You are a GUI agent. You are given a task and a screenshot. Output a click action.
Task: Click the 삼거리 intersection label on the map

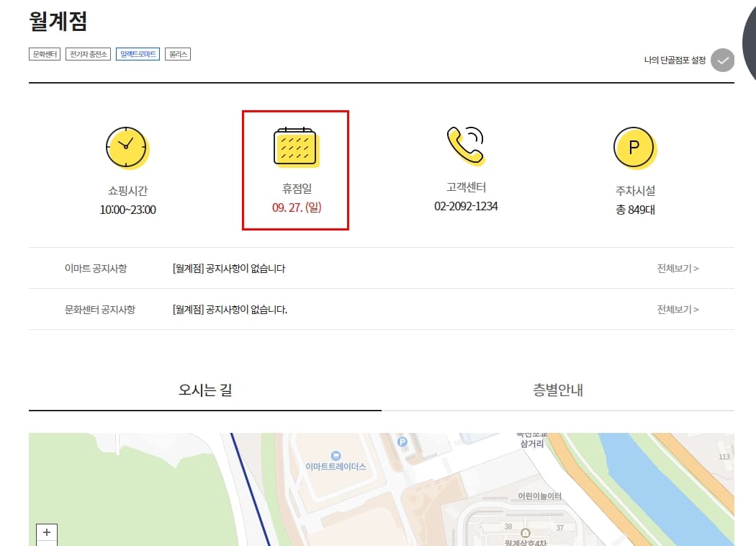point(532,444)
